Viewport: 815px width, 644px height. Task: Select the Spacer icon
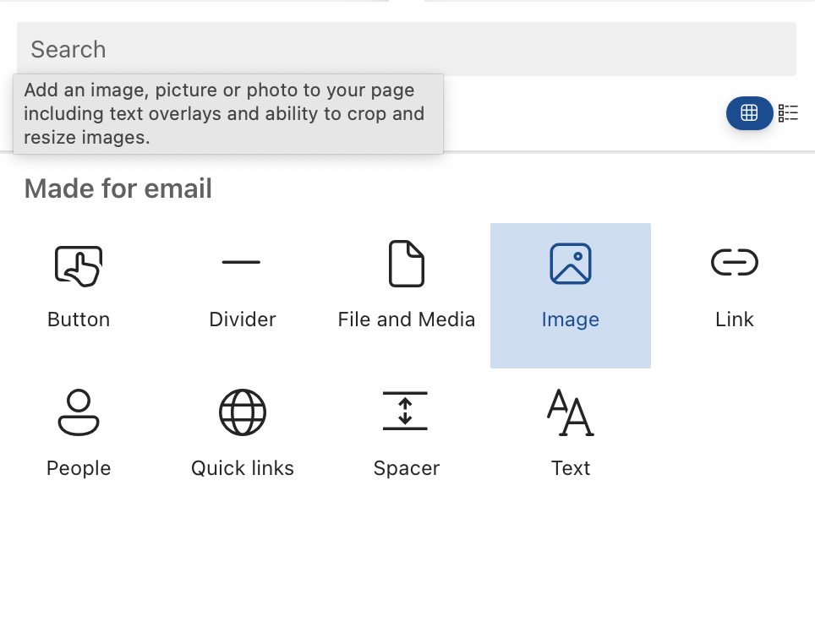tap(406, 412)
